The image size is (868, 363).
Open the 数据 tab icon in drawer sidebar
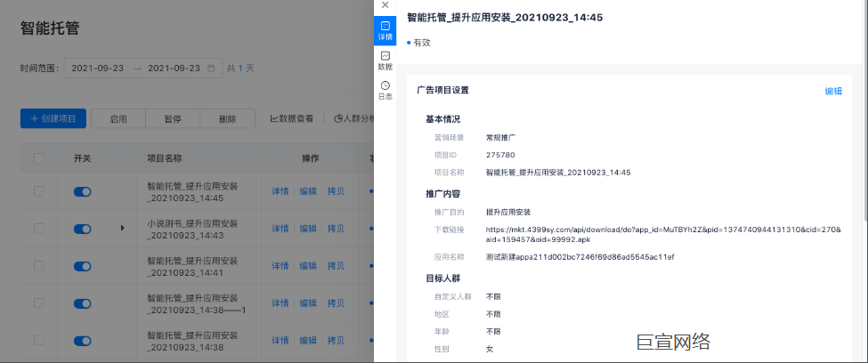(x=385, y=60)
